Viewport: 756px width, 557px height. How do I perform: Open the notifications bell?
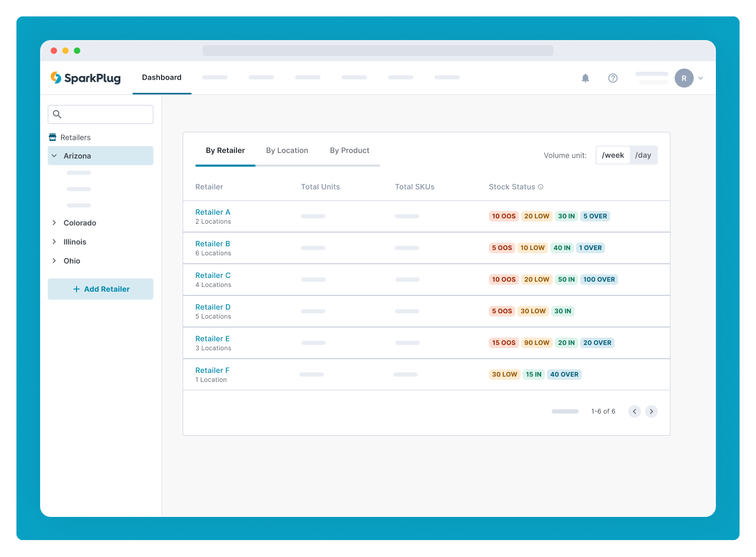pyautogui.click(x=585, y=78)
